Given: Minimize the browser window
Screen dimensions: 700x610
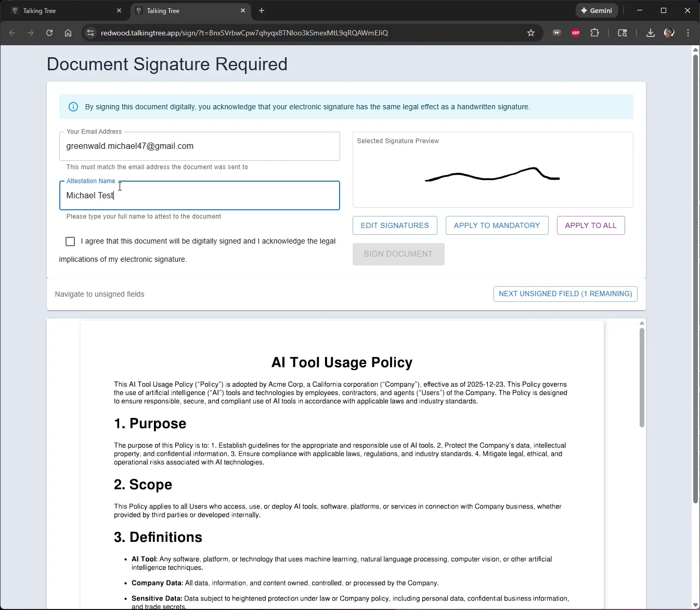Looking at the screenshot, I should (x=640, y=10).
